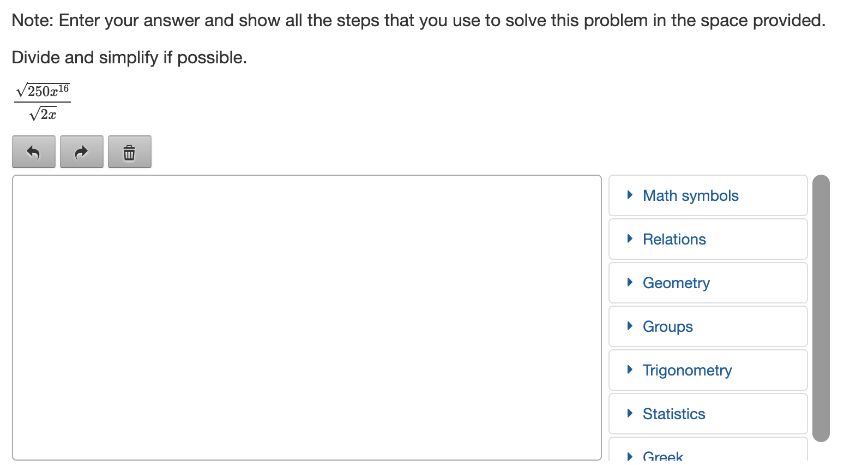Expand the Greek disclosure triangle

click(x=630, y=456)
